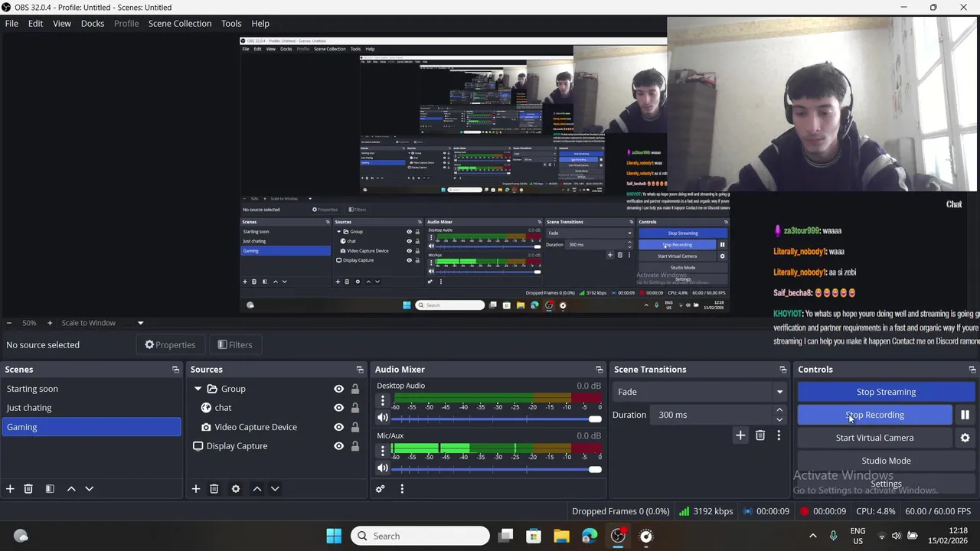The image size is (980, 551).
Task: Toggle lock on Video Capture Device
Action: point(355,427)
